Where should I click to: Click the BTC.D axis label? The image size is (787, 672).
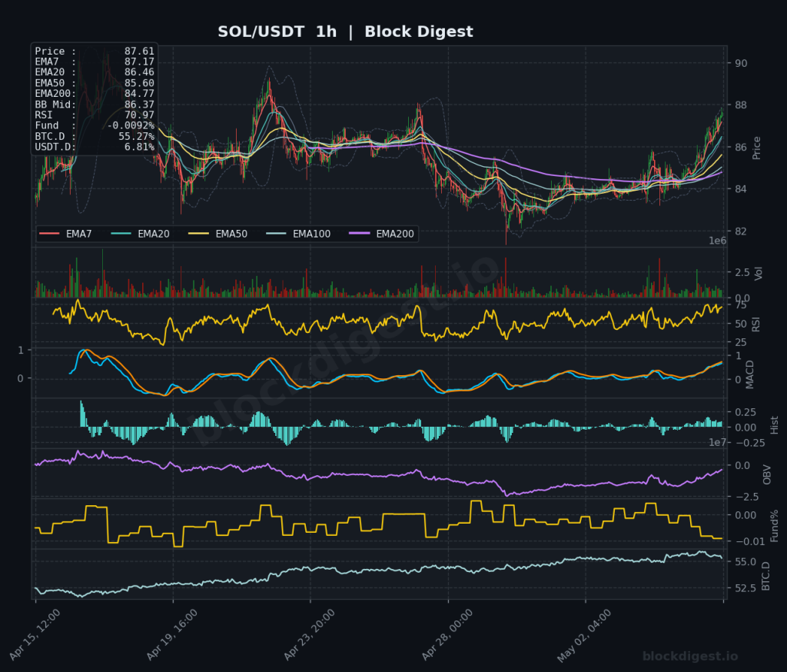(765, 577)
